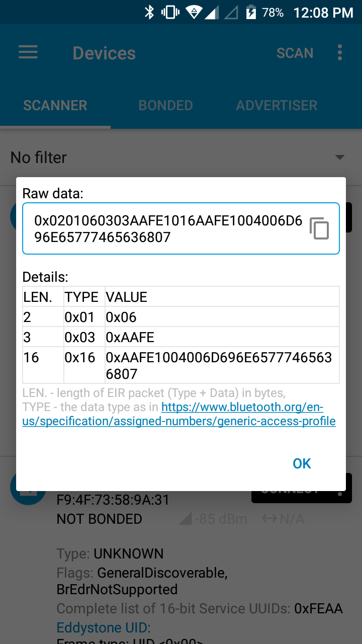Tap the device address F9:4F:73:58:9A:31
362x644 pixels.
[x=113, y=500]
